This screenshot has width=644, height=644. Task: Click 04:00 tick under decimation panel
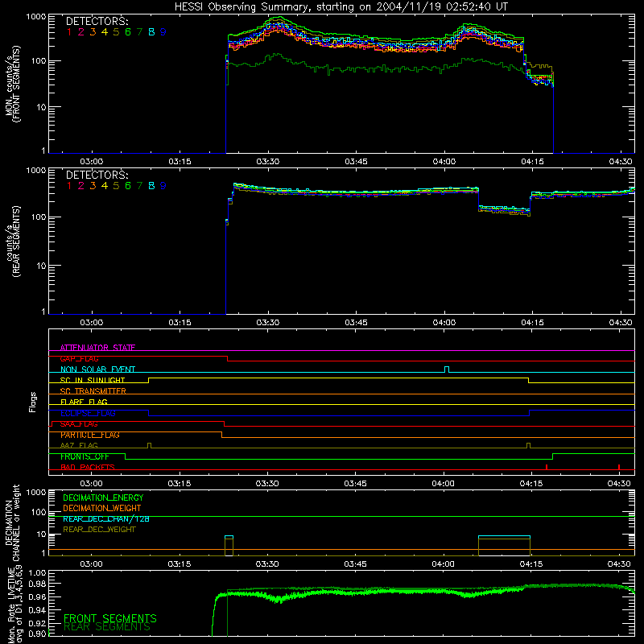[x=444, y=564]
